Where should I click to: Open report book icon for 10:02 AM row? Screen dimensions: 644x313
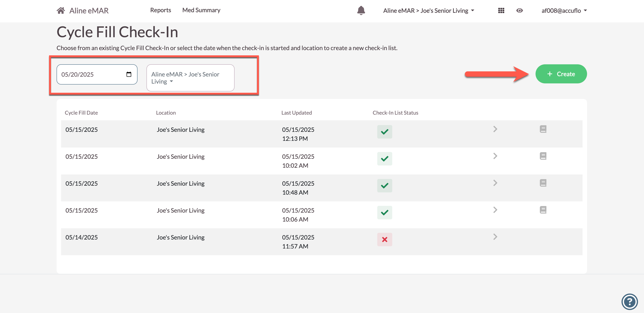(543, 156)
